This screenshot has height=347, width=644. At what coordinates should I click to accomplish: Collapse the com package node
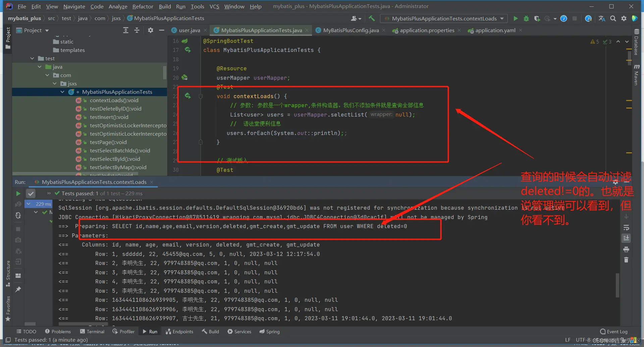pyautogui.click(x=47, y=75)
